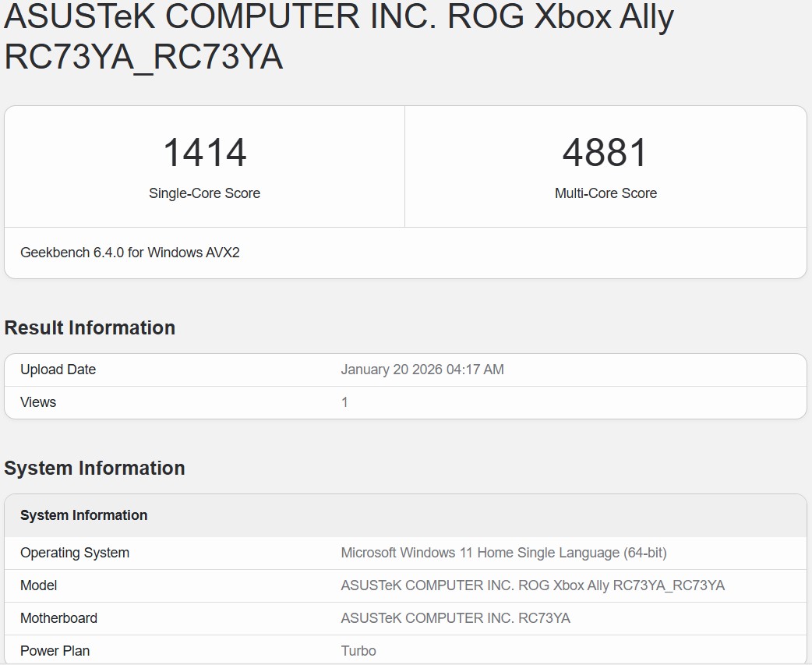Click the ASUSTeK ROG Xbox Ally page title

click(x=339, y=37)
